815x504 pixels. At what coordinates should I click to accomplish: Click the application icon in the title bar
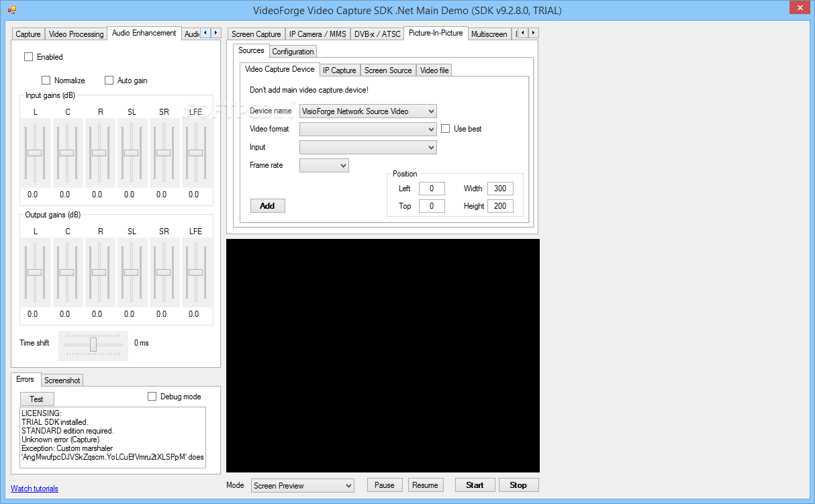click(x=12, y=10)
